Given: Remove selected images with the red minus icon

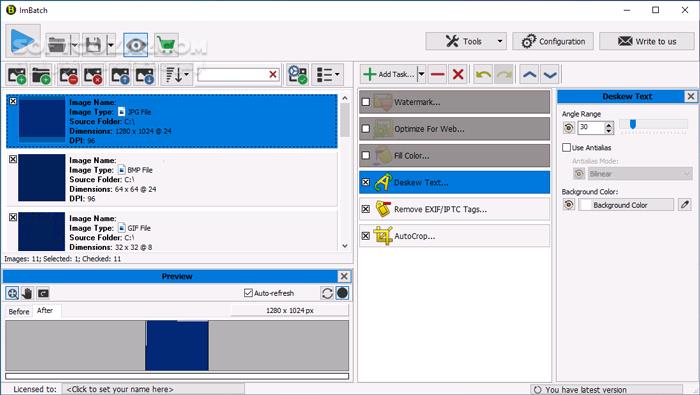Looking at the screenshot, I should (x=69, y=75).
